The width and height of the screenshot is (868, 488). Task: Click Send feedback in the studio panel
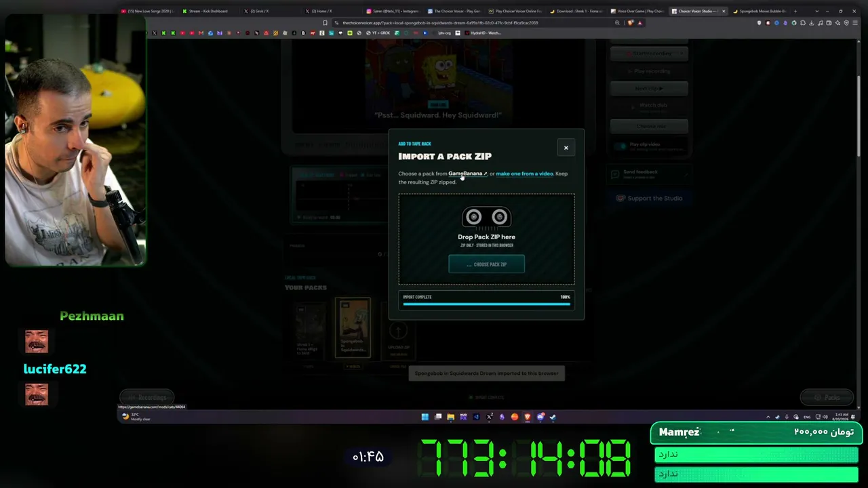649,174
